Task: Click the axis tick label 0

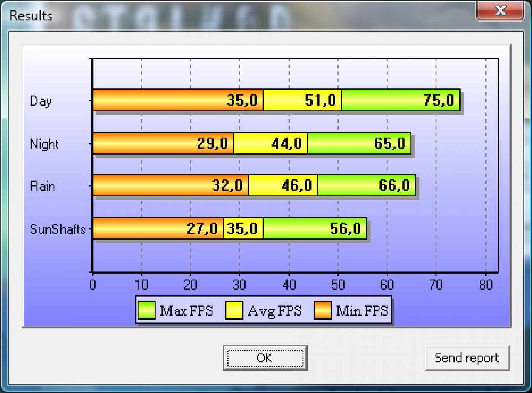Action: click(x=93, y=285)
